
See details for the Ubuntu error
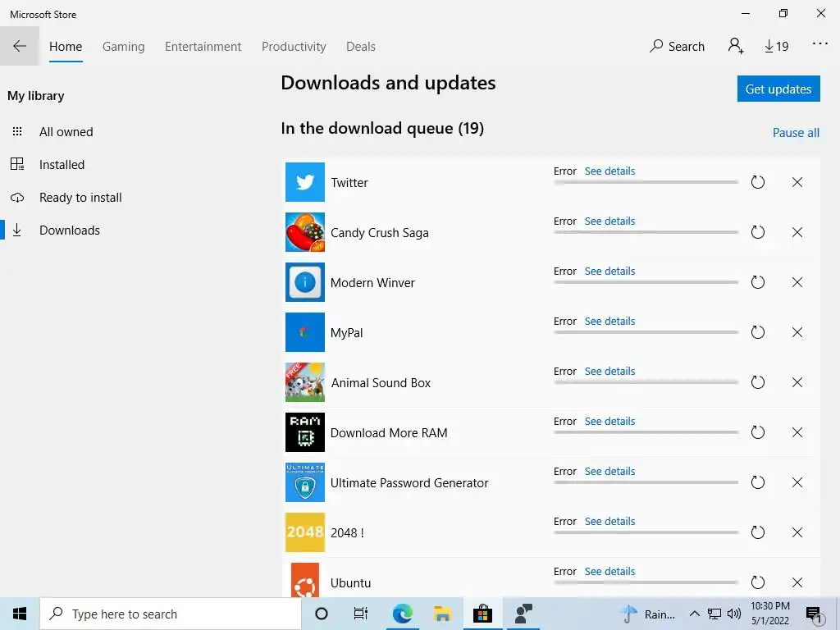tap(609, 571)
